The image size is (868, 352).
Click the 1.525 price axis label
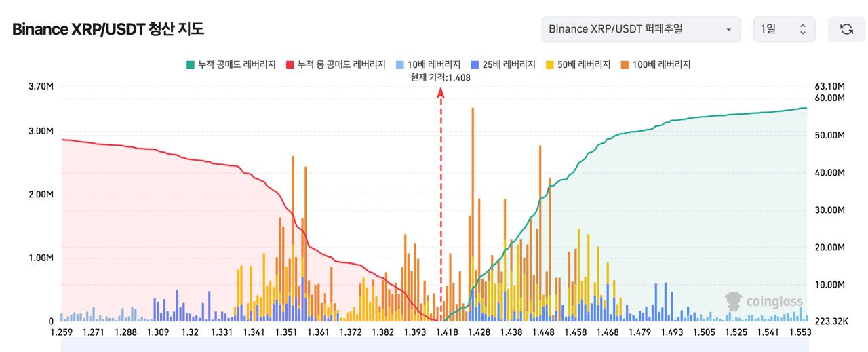coord(735,332)
